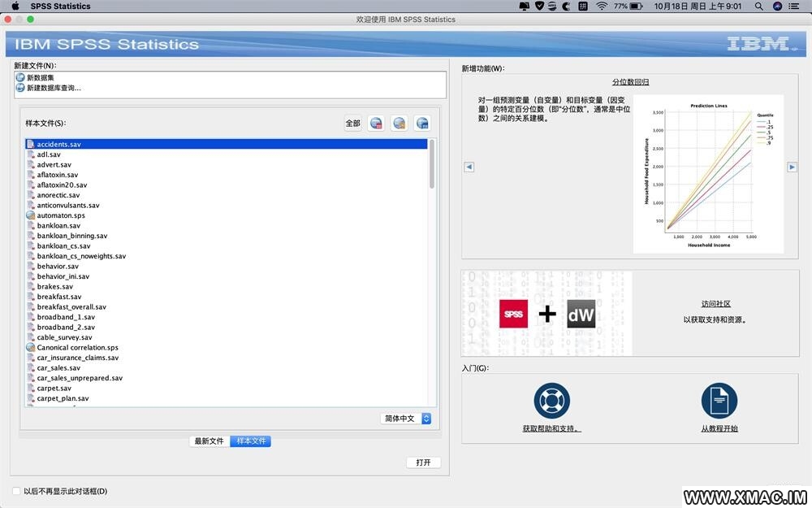Click the blue-badged file filter icon
The width and height of the screenshot is (812, 508).
click(x=422, y=124)
